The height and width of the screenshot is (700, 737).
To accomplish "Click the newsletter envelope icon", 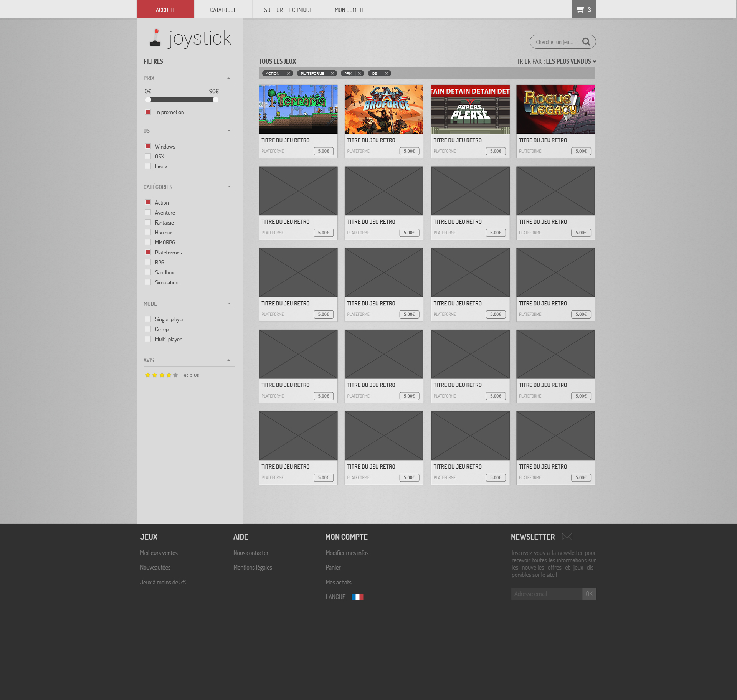I will pos(567,537).
